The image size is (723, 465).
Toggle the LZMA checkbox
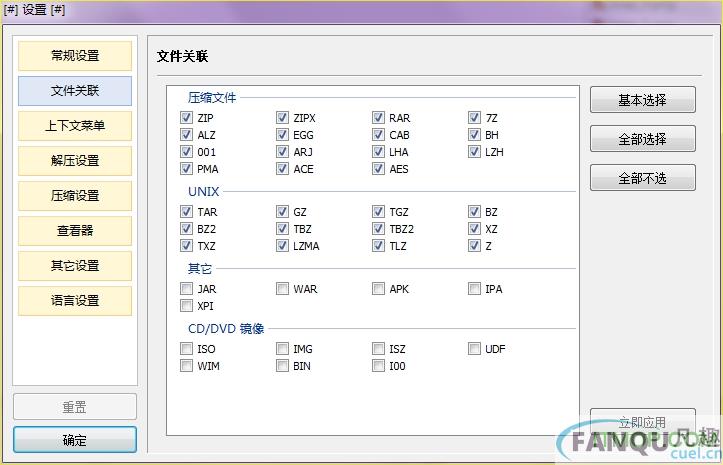pos(283,246)
